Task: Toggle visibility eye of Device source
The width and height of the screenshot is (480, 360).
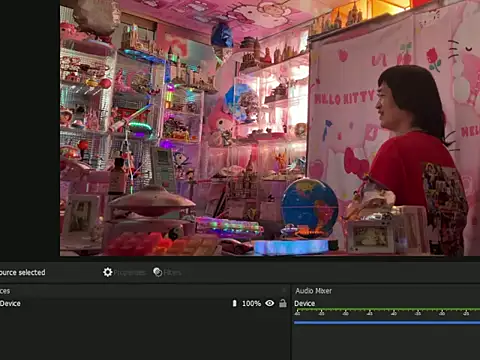Action: (270, 303)
